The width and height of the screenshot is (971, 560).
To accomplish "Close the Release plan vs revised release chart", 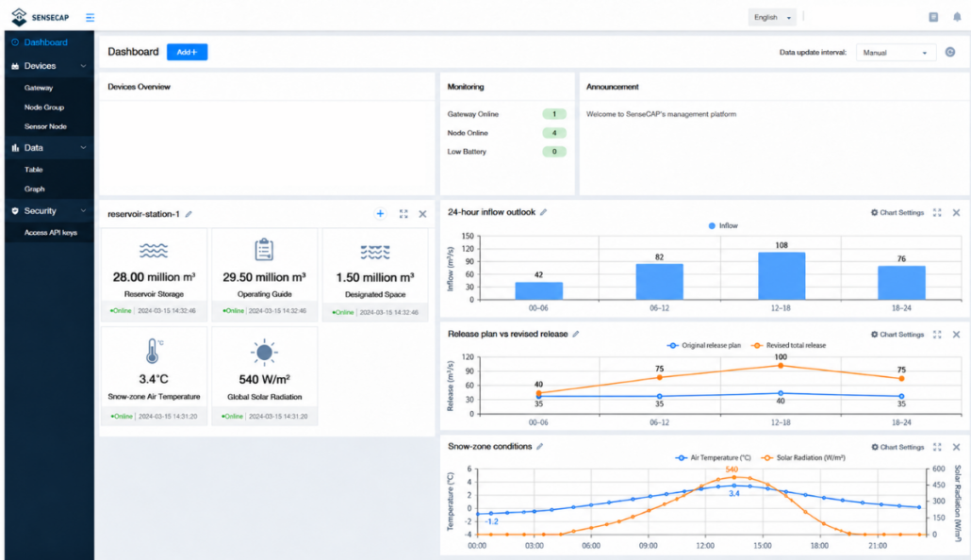I will [956, 335].
